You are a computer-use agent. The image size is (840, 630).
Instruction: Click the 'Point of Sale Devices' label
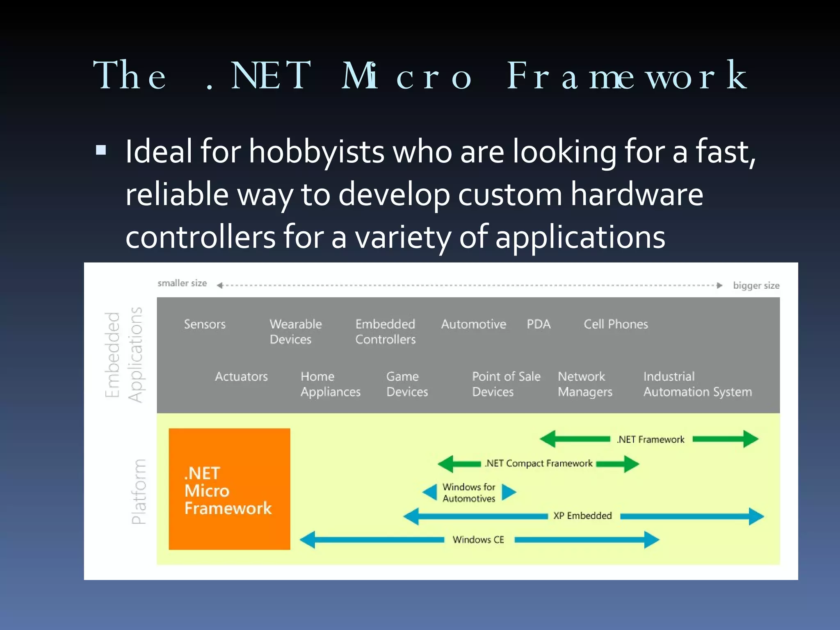[x=506, y=384]
